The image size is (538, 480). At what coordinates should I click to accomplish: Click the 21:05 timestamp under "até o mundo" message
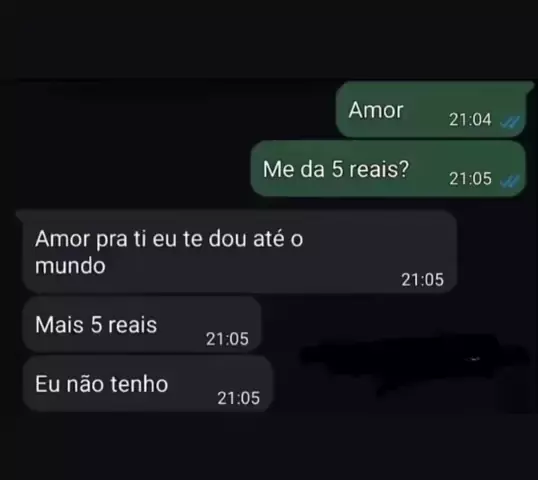point(422,280)
